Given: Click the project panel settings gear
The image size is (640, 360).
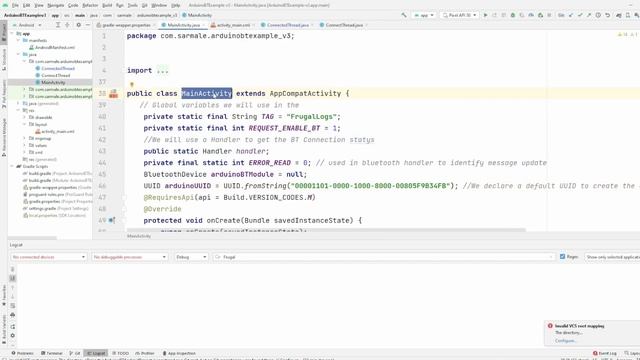Looking at the screenshot, I should click(78, 25).
